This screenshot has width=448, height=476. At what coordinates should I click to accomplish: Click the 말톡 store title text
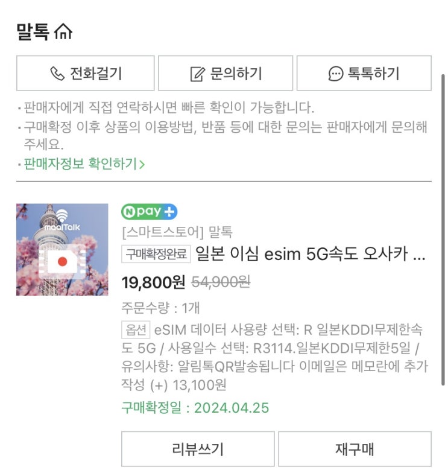[x=33, y=32]
